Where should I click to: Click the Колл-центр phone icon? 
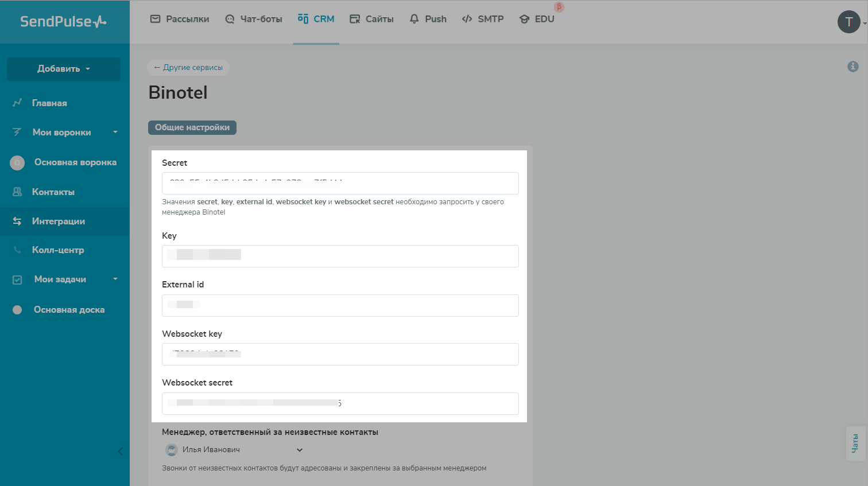click(17, 250)
